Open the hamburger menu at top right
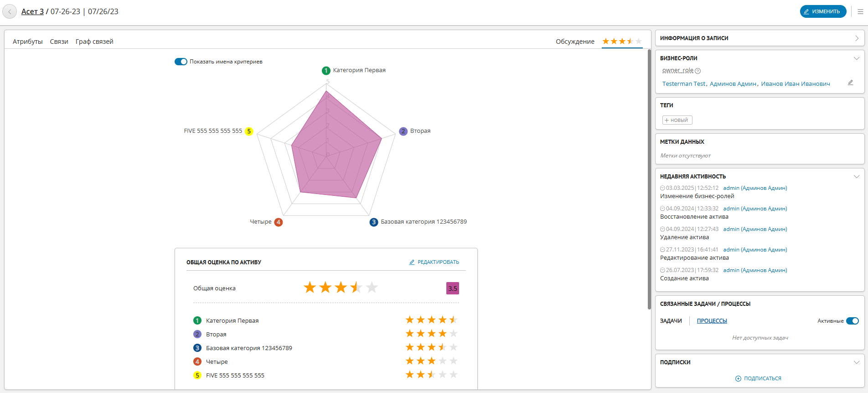The width and height of the screenshot is (868, 393). (860, 12)
